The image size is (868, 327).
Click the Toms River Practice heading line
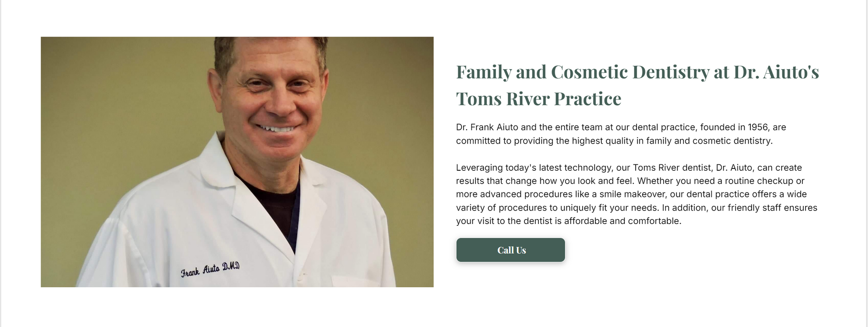coord(538,98)
